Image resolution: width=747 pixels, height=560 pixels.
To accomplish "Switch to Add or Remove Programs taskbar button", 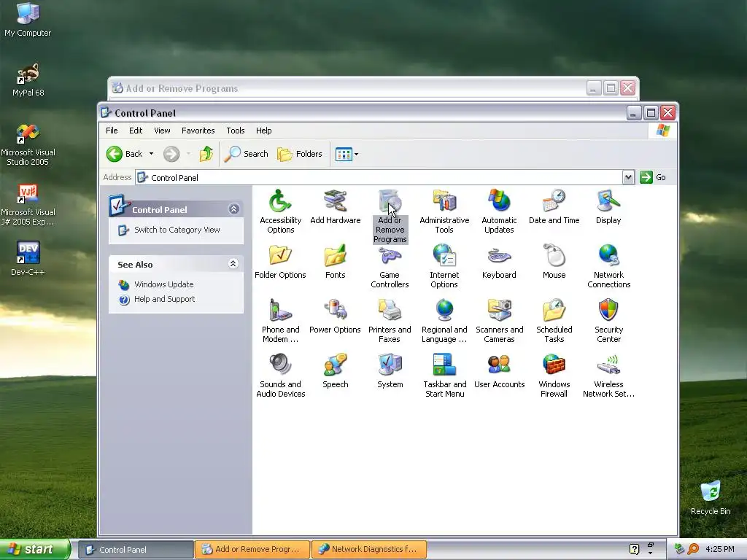I will coord(252,550).
